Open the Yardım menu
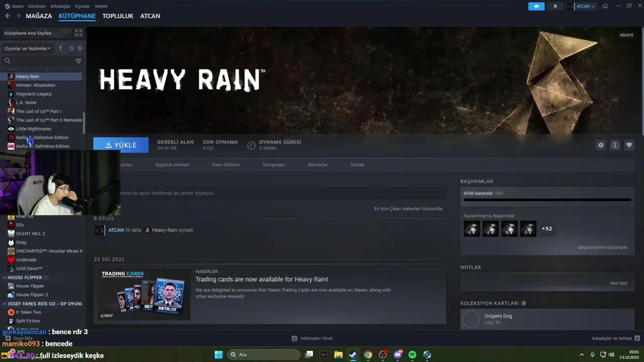Image resolution: width=644 pixels, height=362 pixels. (101, 6)
